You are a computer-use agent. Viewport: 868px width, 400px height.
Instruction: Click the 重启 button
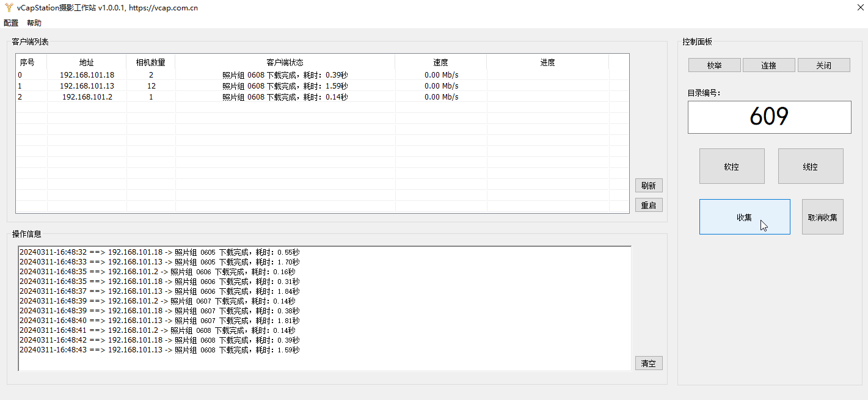coord(648,205)
